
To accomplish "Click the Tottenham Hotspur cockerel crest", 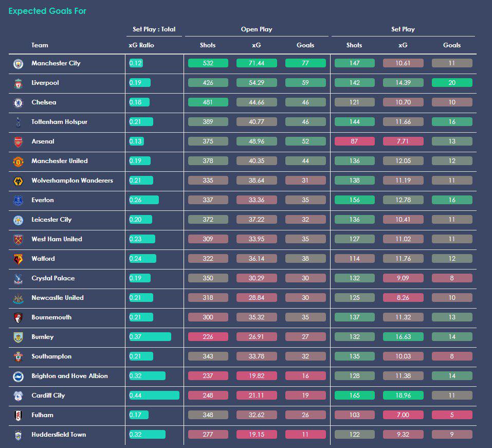I will tap(18, 122).
